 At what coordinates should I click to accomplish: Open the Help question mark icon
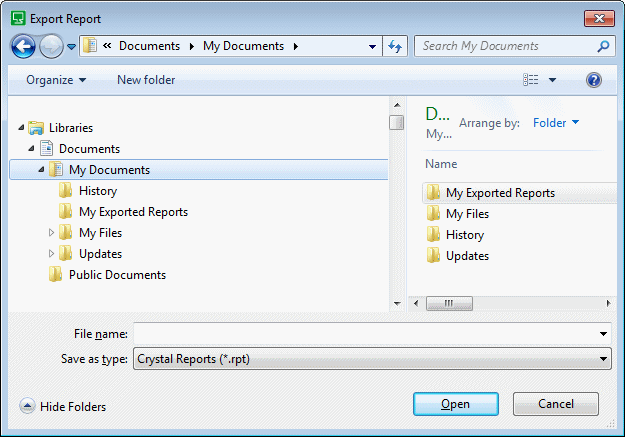[x=594, y=80]
